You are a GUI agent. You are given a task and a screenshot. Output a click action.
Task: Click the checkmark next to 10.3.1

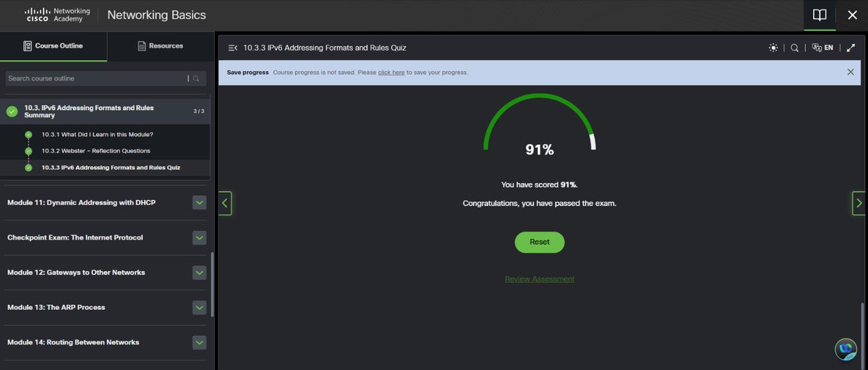pos(28,135)
